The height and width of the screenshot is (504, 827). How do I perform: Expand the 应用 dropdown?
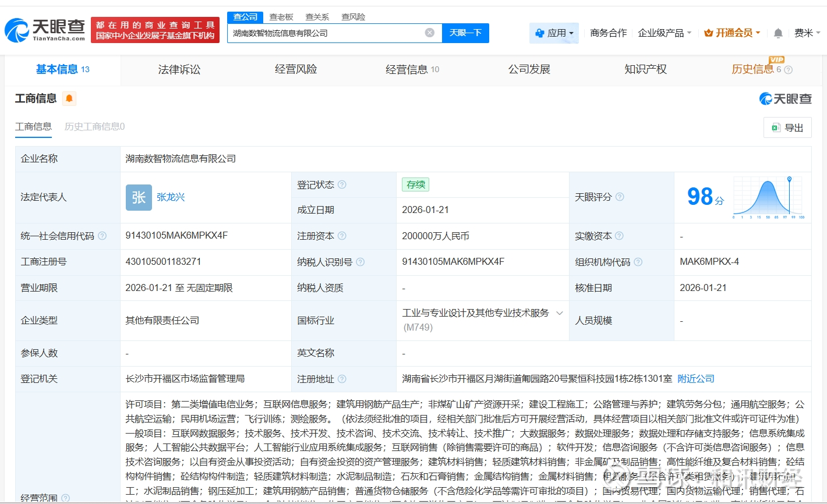click(x=554, y=33)
